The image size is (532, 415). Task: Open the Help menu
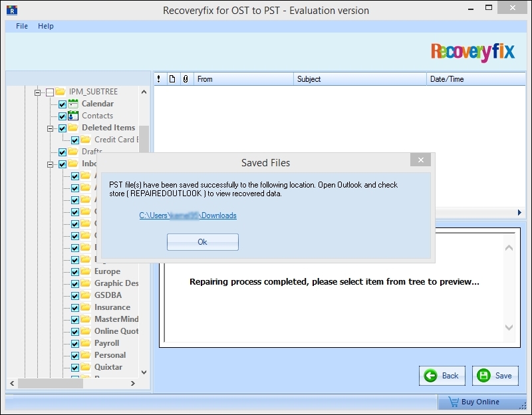[45, 26]
